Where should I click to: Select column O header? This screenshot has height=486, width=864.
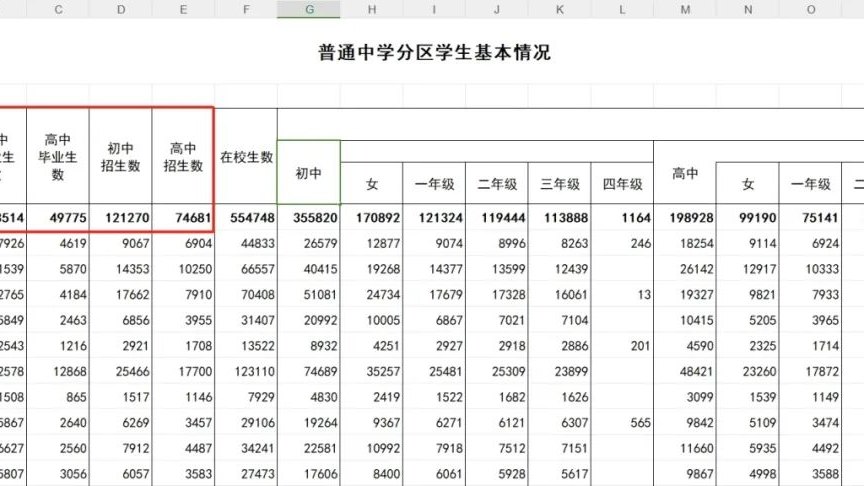pos(811,9)
